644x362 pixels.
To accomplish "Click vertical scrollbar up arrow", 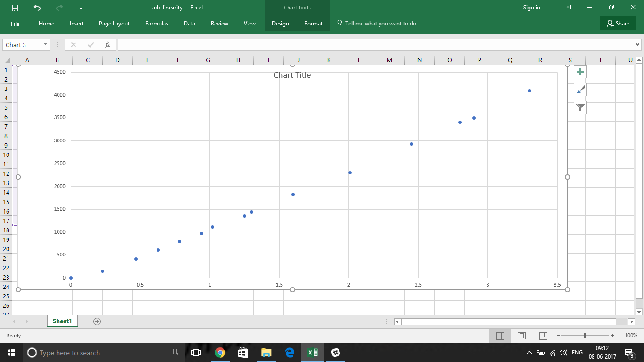I will pos(639,60).
